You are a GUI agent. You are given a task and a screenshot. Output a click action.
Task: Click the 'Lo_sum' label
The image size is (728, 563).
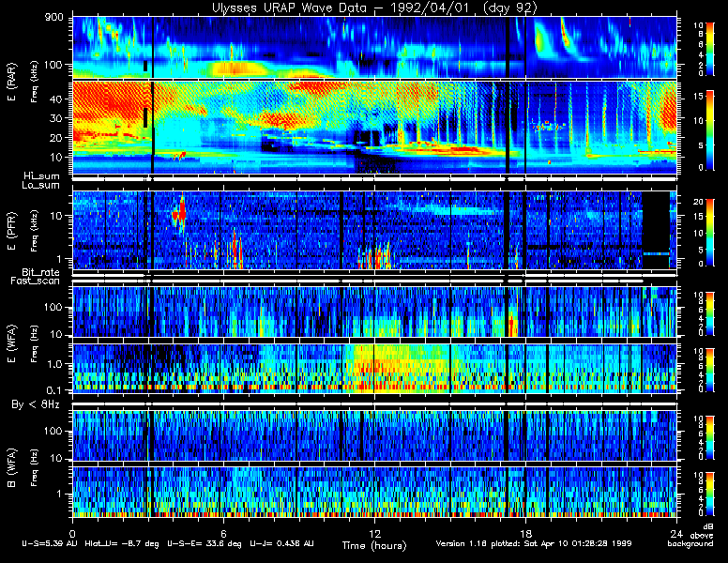[x=41, y=185]
